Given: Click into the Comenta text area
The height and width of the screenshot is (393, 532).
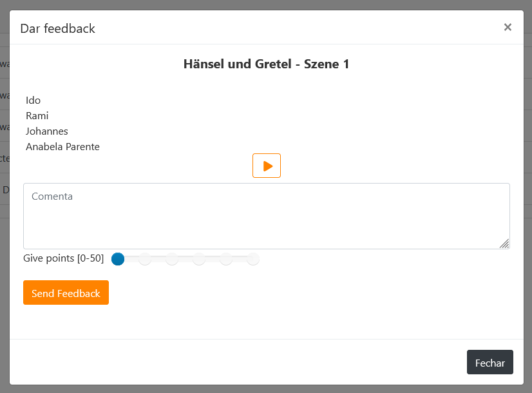Looking at the screenshot, I should (267, 216).
